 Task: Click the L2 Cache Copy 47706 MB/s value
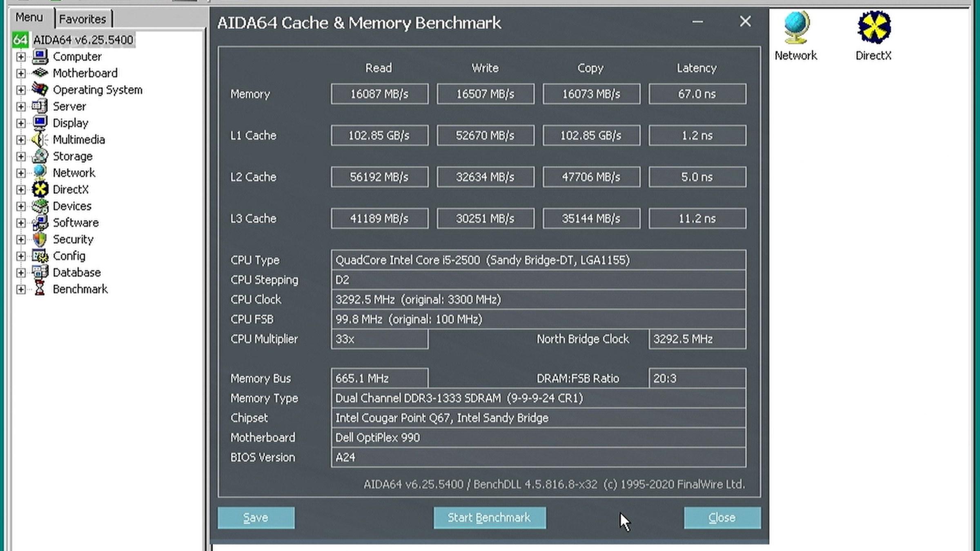coord(591,177)
